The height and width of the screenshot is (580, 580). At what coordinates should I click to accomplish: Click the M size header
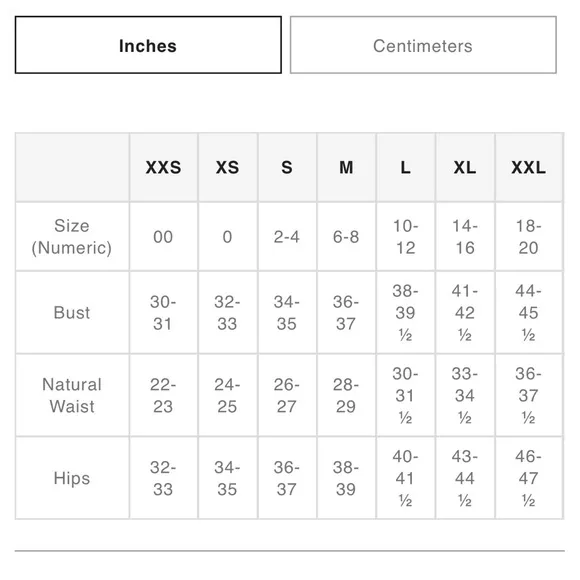[346, 168]
